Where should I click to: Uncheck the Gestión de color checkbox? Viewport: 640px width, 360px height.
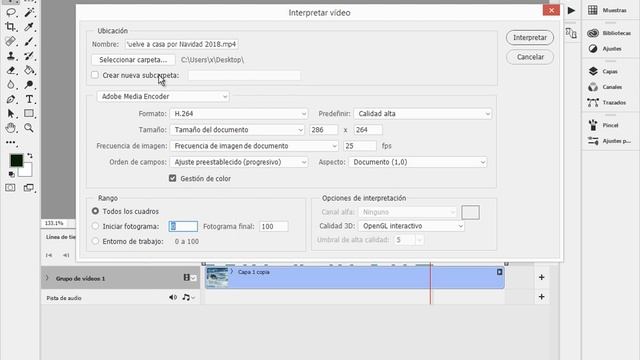point(173,178)
